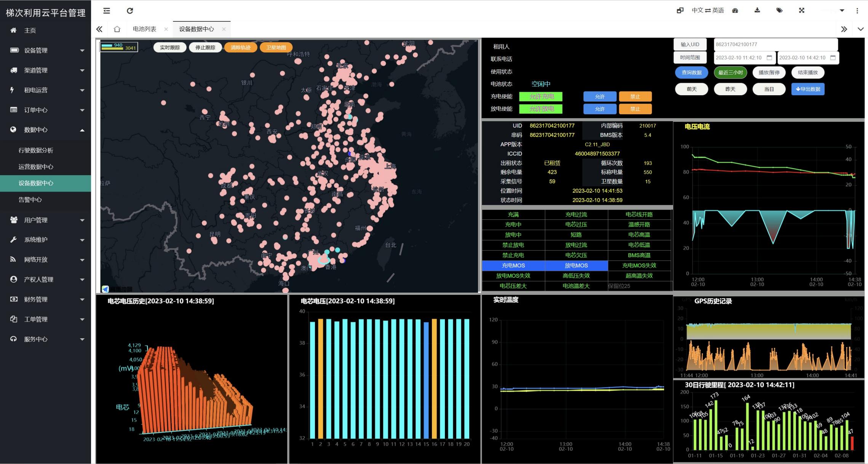868x464 pixels.
Task: Forbid charging with 充电使能 禁止 button
Action: coord(635,97)
